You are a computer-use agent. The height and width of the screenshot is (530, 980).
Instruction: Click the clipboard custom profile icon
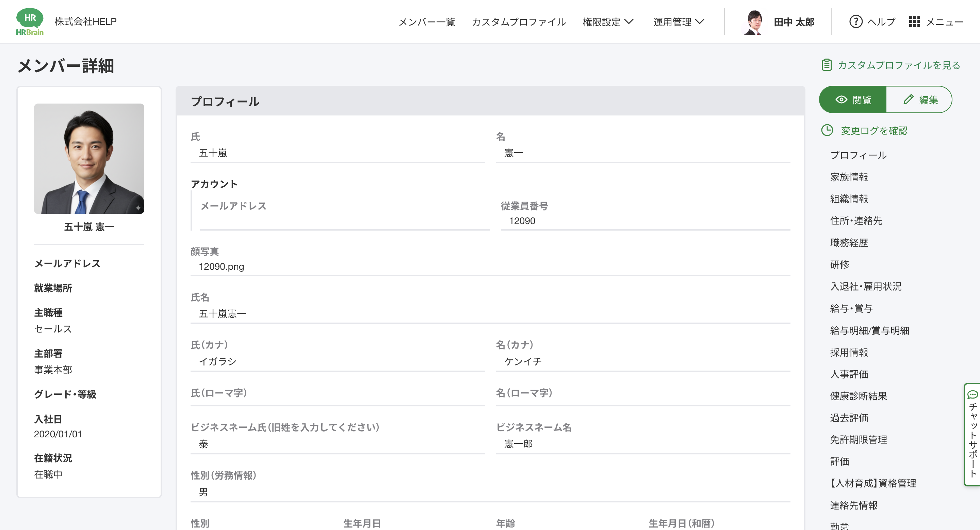[826, 65]
